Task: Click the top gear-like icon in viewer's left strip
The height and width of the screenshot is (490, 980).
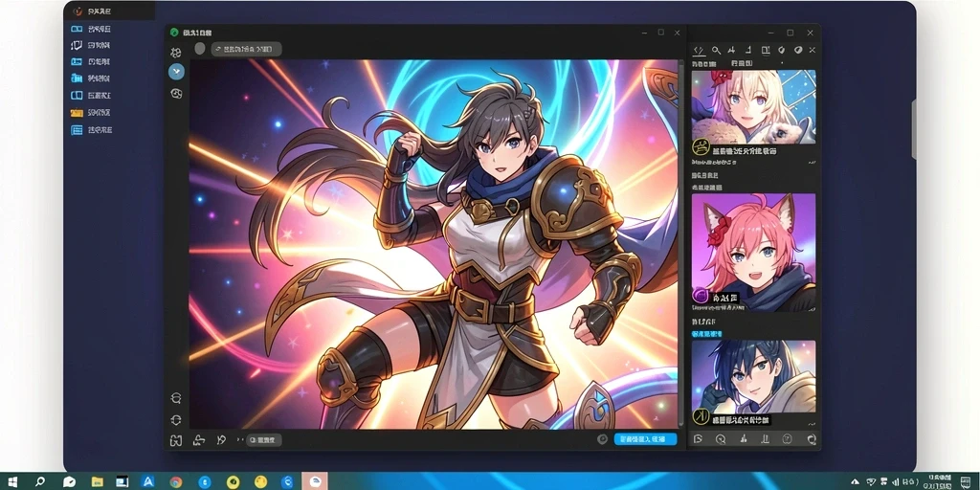Action: 176,54
